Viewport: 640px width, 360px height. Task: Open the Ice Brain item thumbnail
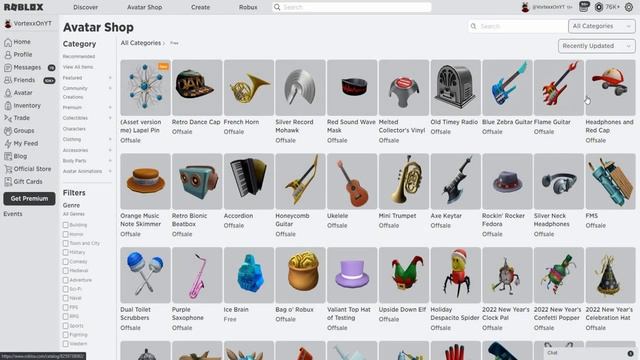[x=249, y=275]
